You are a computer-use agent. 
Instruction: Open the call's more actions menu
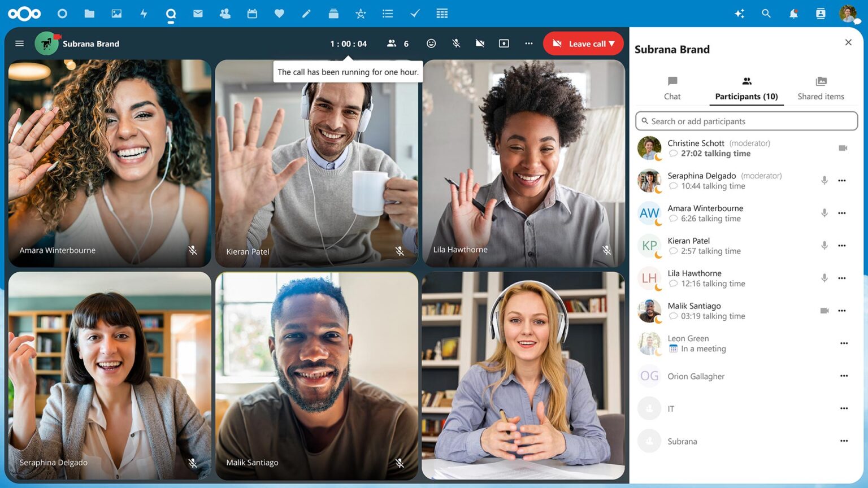(x=528, y=43)
